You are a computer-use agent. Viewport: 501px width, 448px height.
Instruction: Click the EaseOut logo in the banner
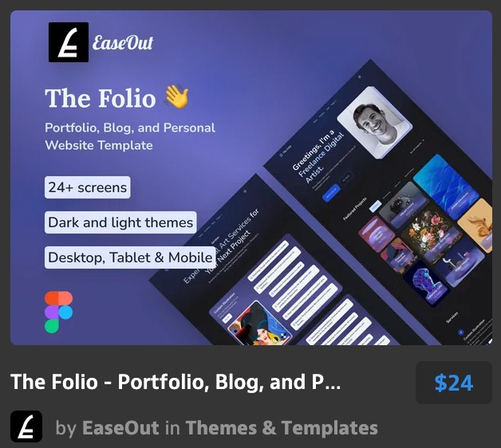(69, 42)
